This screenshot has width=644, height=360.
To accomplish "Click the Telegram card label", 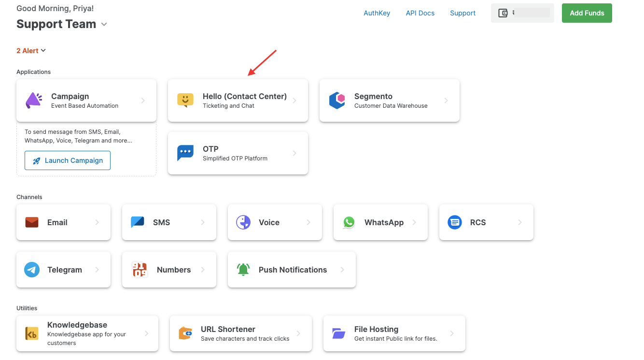I will click(x=65, y=270).
